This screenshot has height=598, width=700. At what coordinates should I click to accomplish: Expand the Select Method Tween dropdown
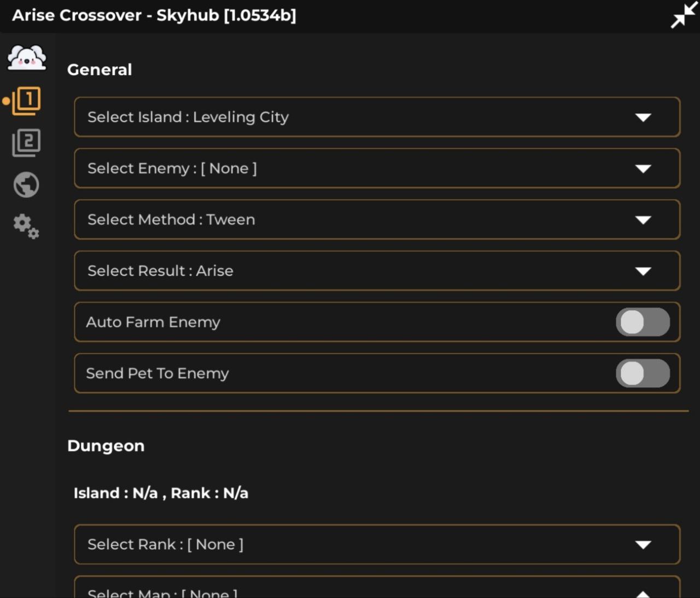click(x=377, y=219)
